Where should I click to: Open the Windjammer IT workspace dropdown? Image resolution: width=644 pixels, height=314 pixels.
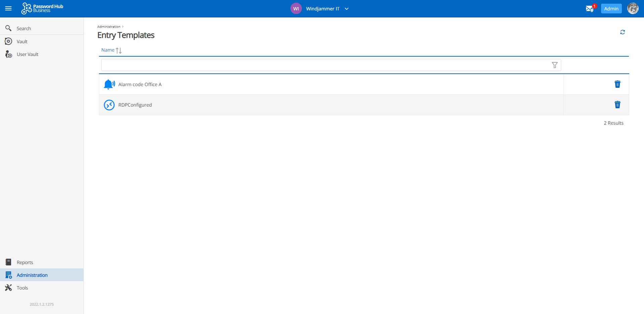point(347,8)
